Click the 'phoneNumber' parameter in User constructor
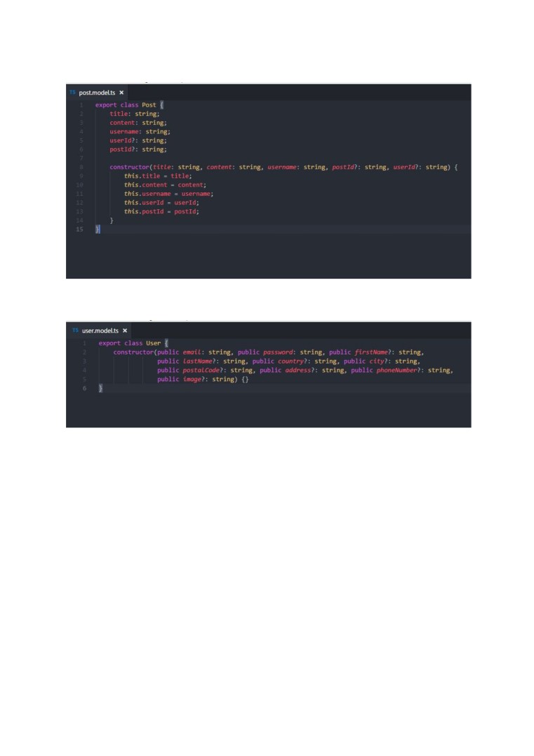This screenshot has width=534, height=756. pyautogui.click(x=396, y=371)
